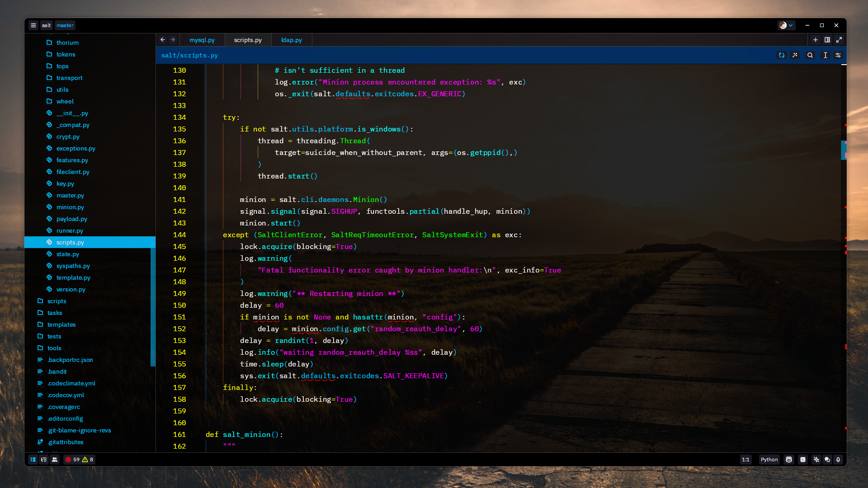Open editor controls sliders icon
The width and height of the screenshot is (868, 488).
click(x=838, y=55)
